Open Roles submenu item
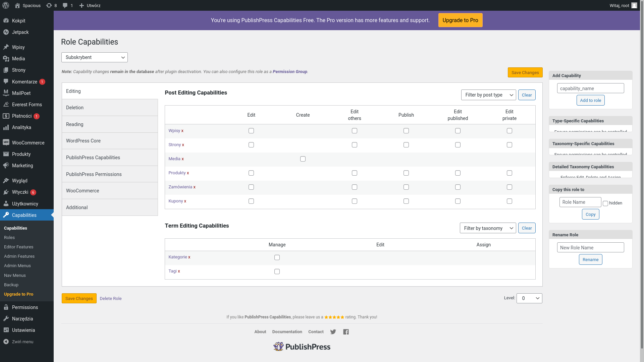644x362 pixels. (9, 238)
